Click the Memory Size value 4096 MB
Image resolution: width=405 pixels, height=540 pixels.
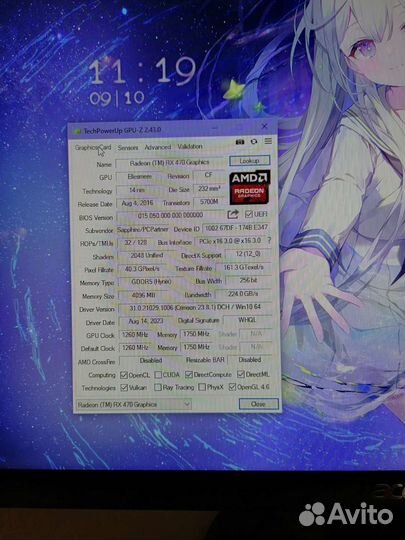[143, 295]
